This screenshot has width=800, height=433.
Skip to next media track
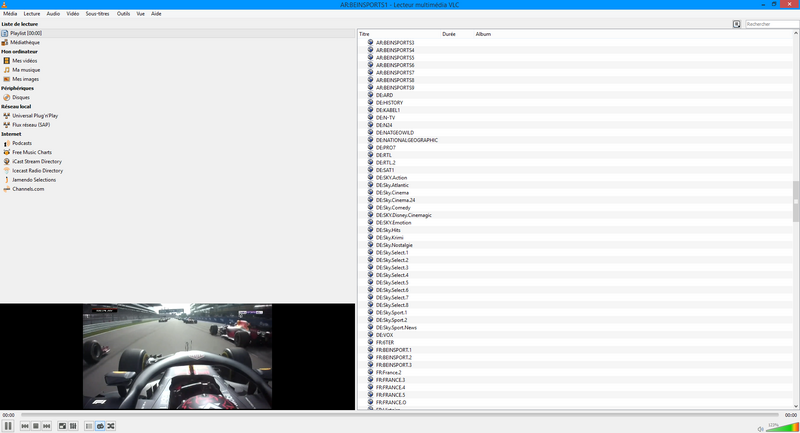(46, 426)
